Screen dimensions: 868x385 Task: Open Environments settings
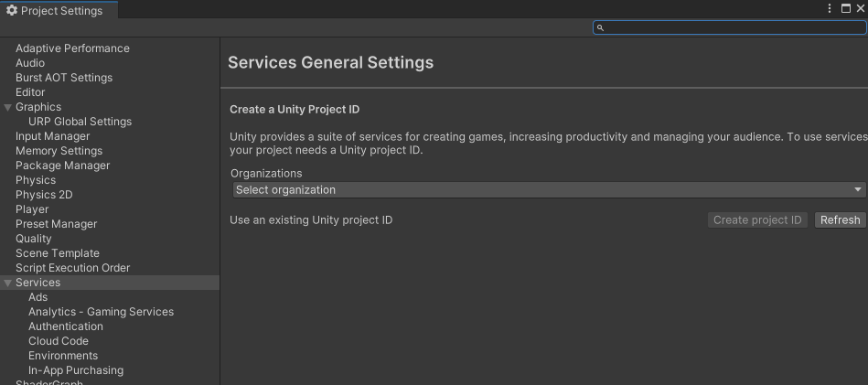63,356
